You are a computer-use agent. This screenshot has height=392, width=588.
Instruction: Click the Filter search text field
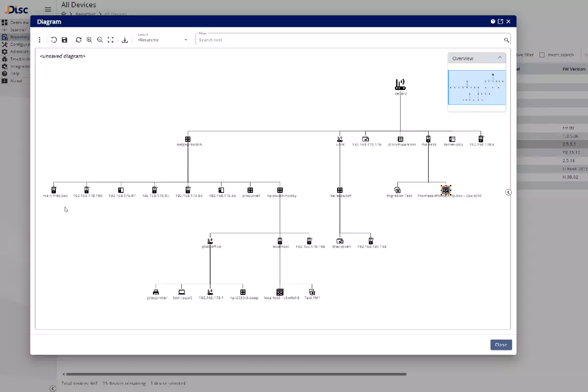tap(348, 40)
